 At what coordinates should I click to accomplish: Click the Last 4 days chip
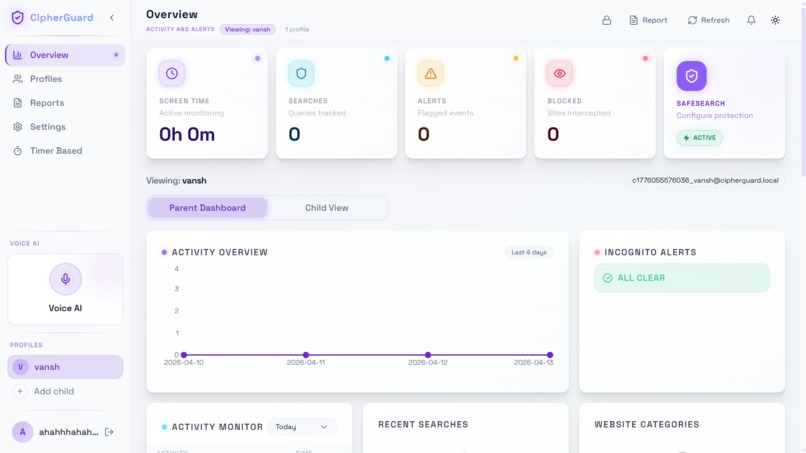point(529,252)
